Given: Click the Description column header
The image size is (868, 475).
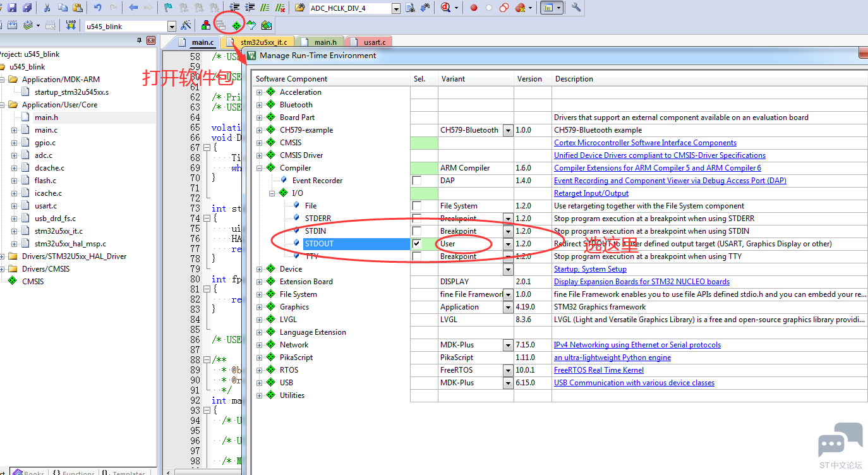Looking at the screenshot, I should coord(709,79).
